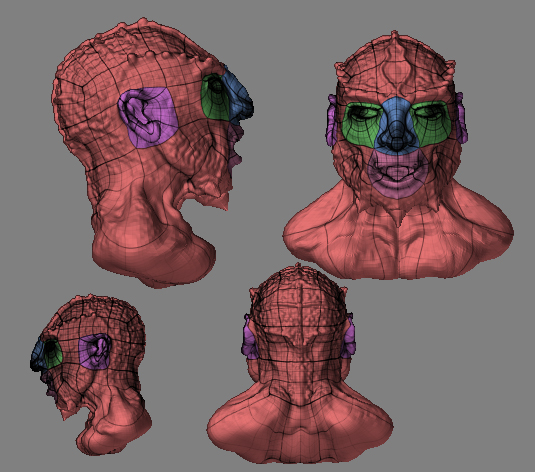Click purple ear at screen-left edge of front bust
Image resolution: width=535 pixels, height=472 pixels.
331,120
